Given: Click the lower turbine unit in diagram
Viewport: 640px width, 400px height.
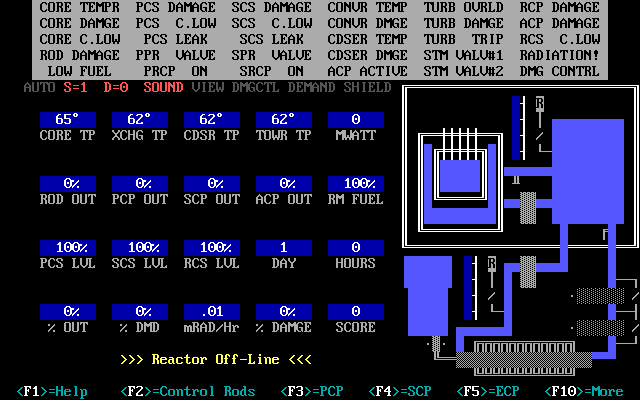Looking at the screenshot, I should (600, 328).
